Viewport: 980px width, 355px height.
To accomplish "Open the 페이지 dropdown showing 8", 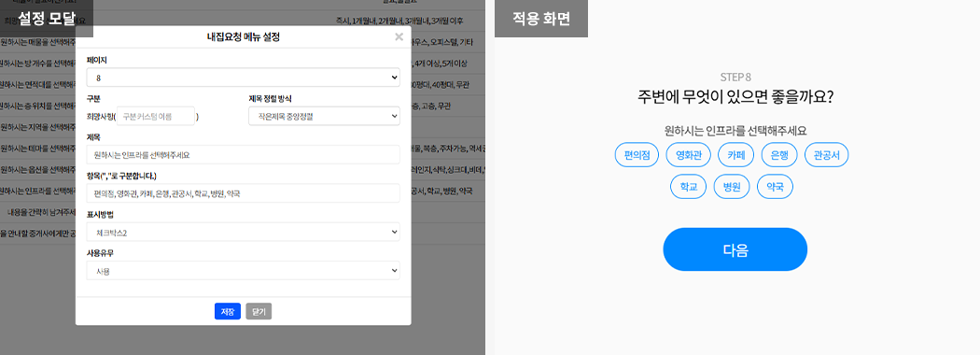I will (243, 78).
